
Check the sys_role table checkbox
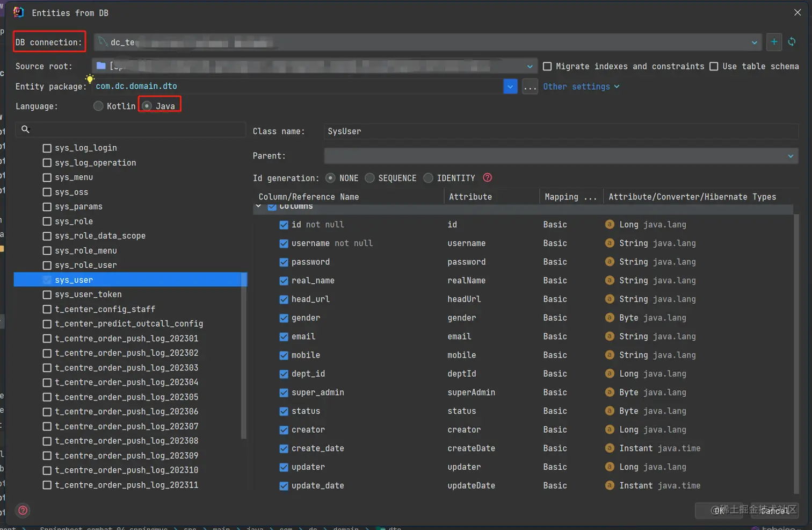47,221
